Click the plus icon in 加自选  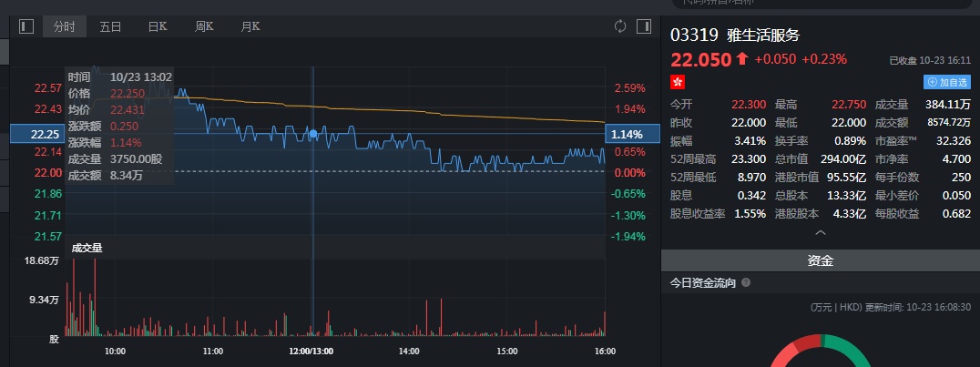(x=932, y=82)
